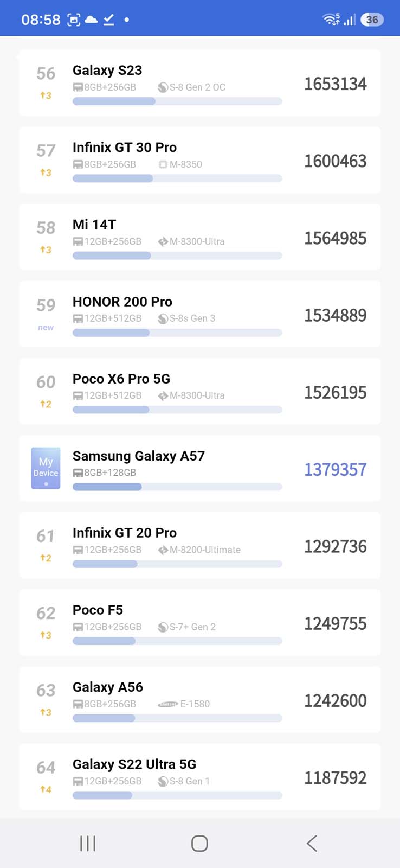Click the MediaTek icon beside M-8300-Ultra on Mi 14T

pyautogui.click(x=163, y=242)
